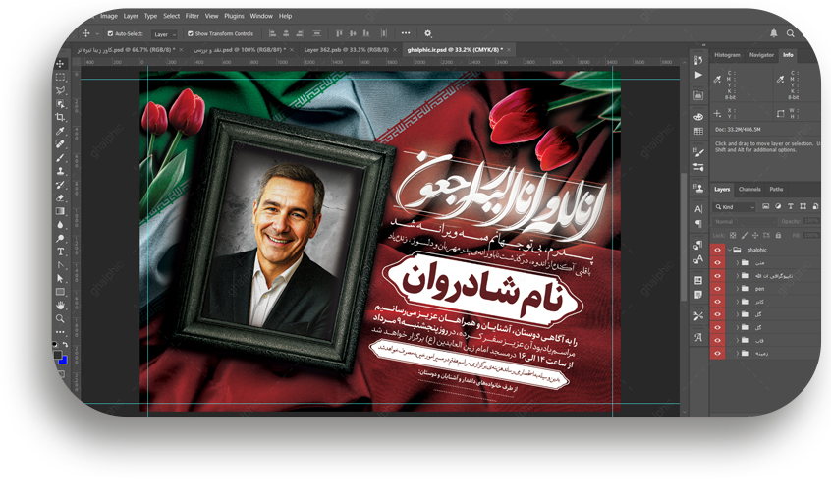Expand the pen layer group

tap(737, 289)
